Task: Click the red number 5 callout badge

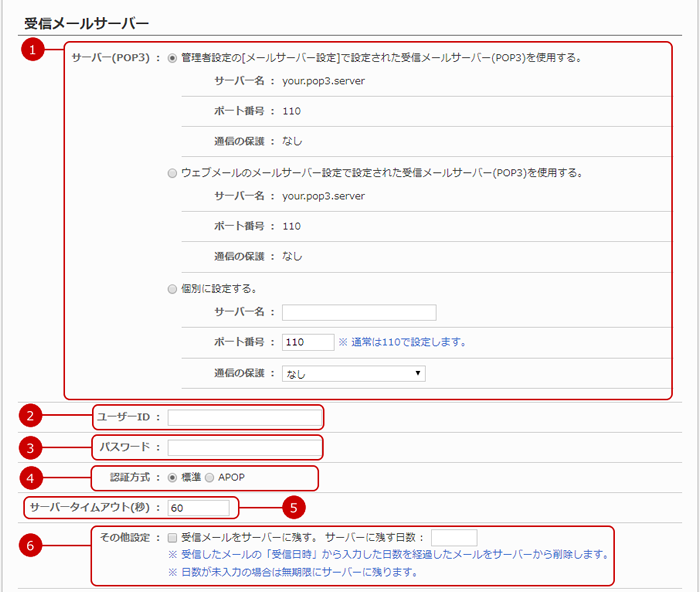Action: coord(293,508)
